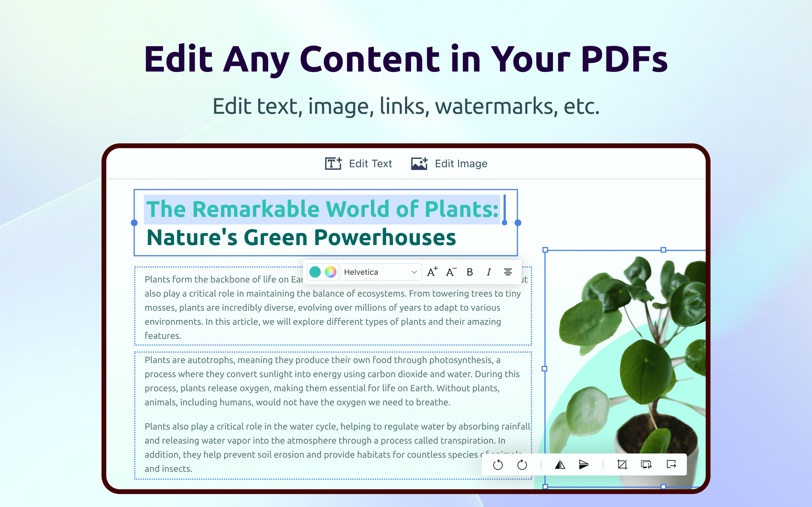Viewport: 812px width, 507px height.
Task: Click the font dropdown chevron arrow
Action: (x=414, y=272)
